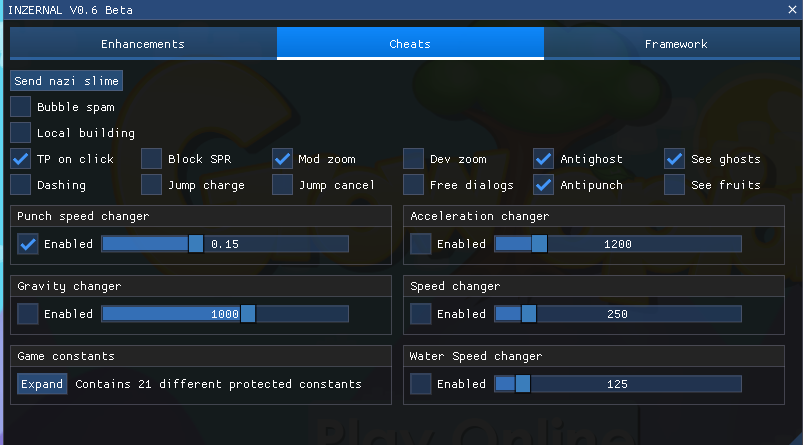The image size is (803, 445).
Task: Enable the Free dialogs checkbox
Action: click(x=413, y=185)
